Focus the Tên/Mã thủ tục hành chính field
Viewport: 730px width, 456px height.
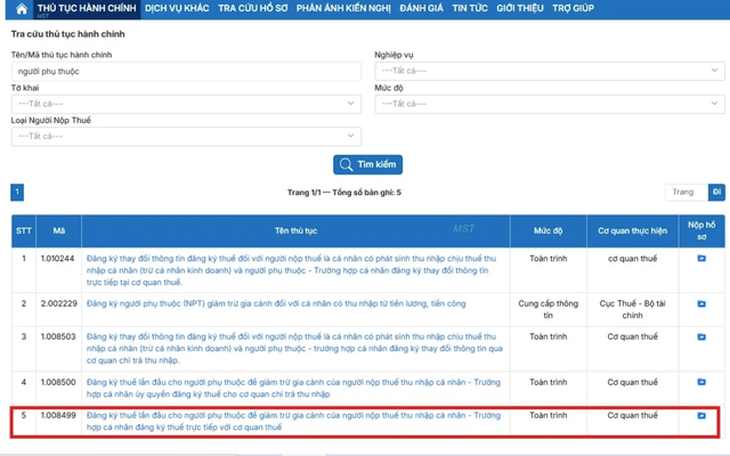pyautogui.click(x=186, y=71)
